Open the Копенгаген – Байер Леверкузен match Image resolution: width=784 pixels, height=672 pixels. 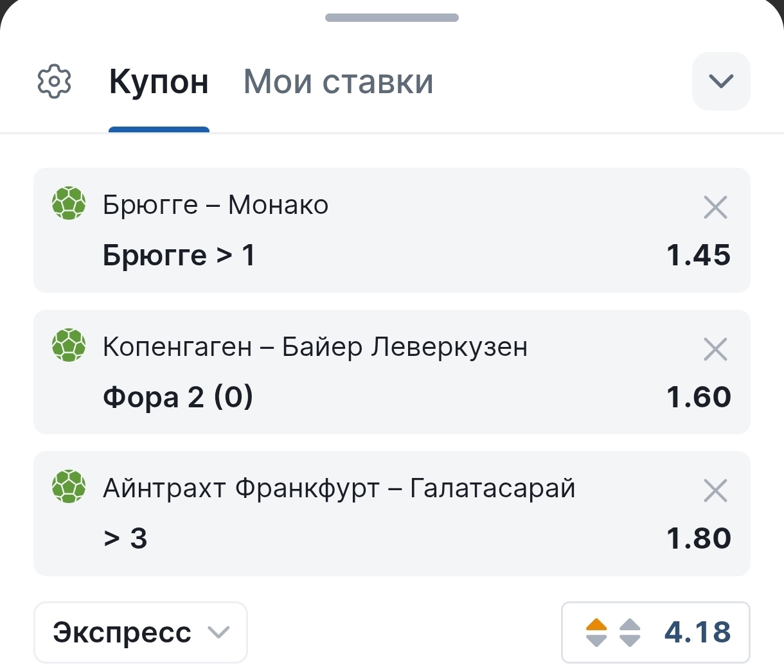click(x=316, y=347)
